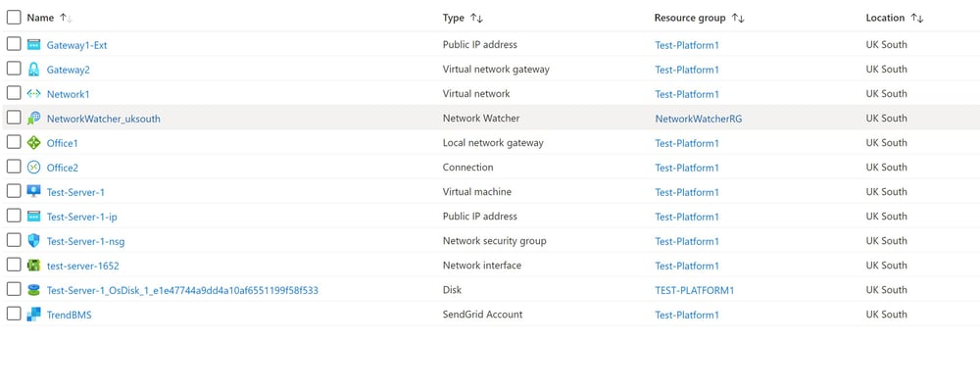Viewport: 980px width, 391px height.
Task: Check the Office2 row checkbox
Action: click(14, 167)
